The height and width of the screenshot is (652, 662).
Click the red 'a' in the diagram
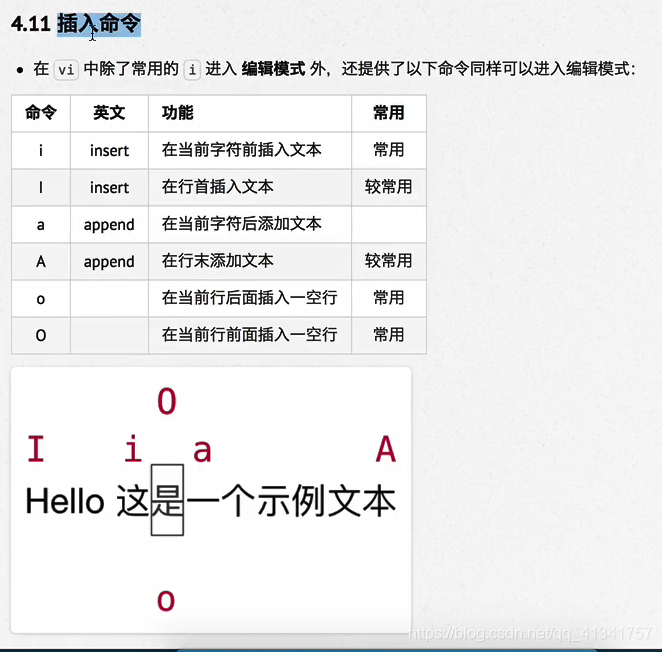click(202, 451)
